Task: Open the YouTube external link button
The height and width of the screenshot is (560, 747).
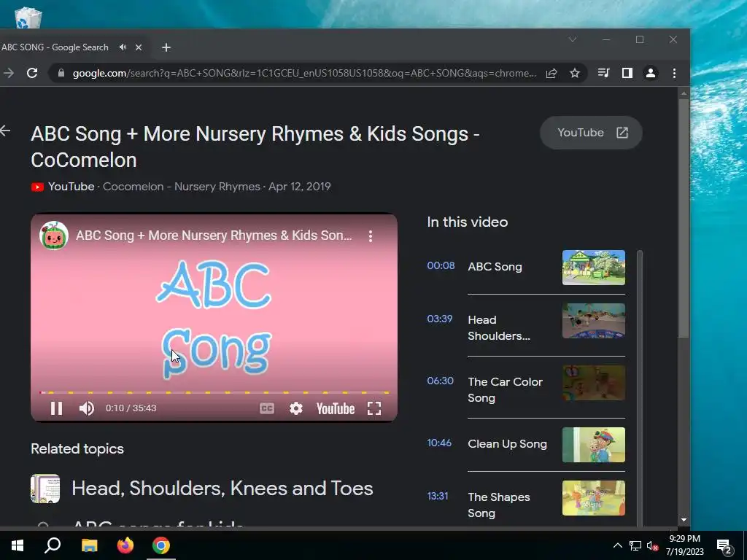Action: (591, 133)
